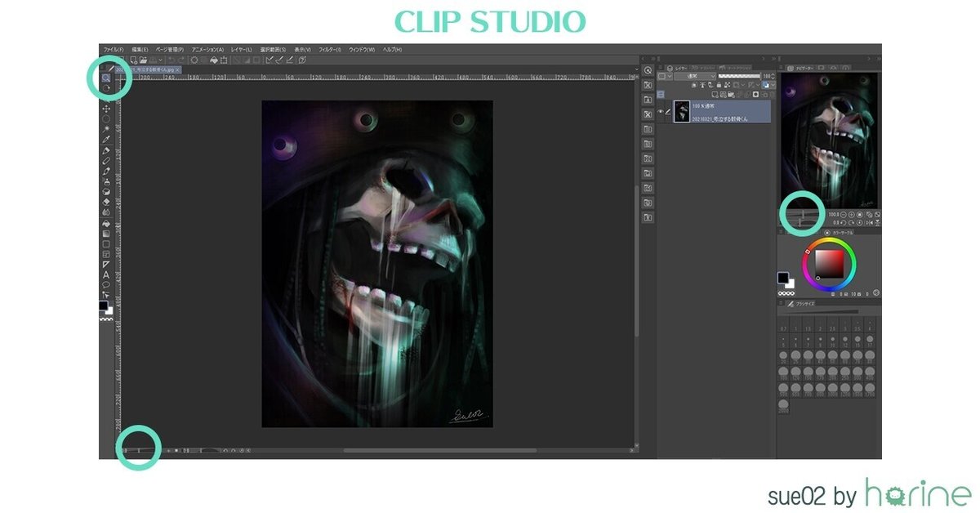Click the Navigator preview image

point(829,139)
